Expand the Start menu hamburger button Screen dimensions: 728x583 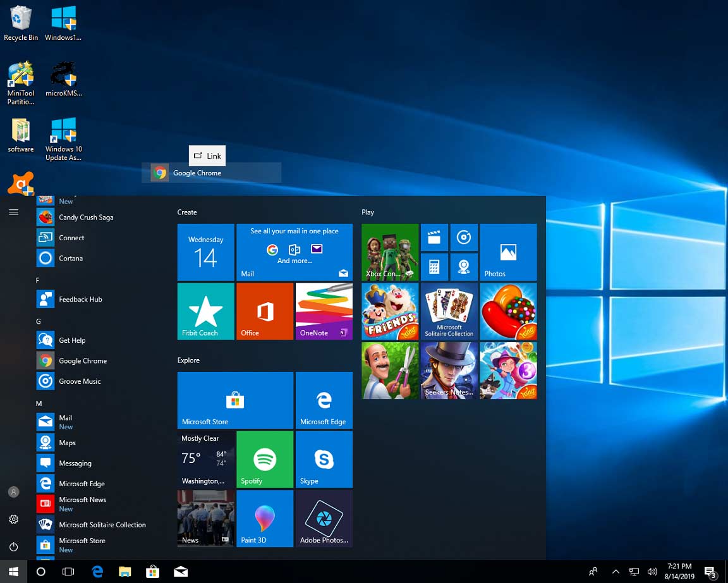coord(13,212)
